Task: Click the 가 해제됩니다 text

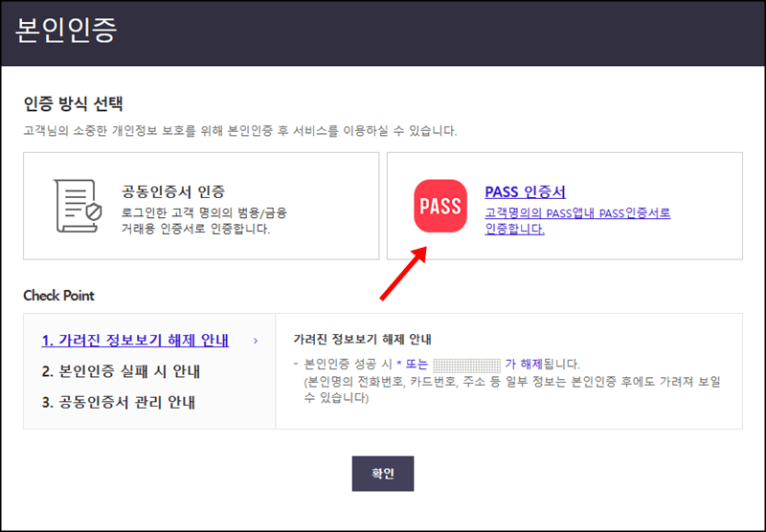Action: point(542,365)
